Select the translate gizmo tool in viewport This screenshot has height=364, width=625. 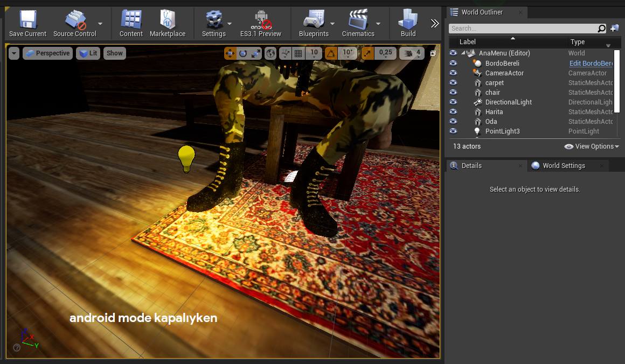pos(230,53)
